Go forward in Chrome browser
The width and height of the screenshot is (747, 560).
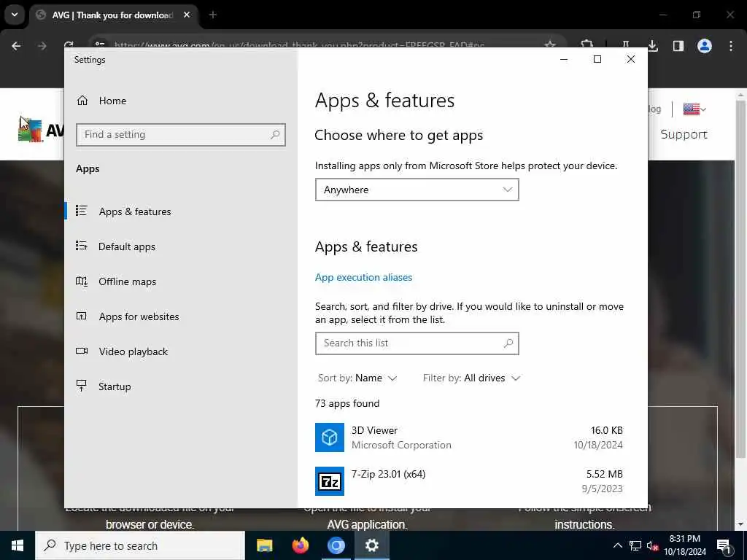tap(42, 46)
